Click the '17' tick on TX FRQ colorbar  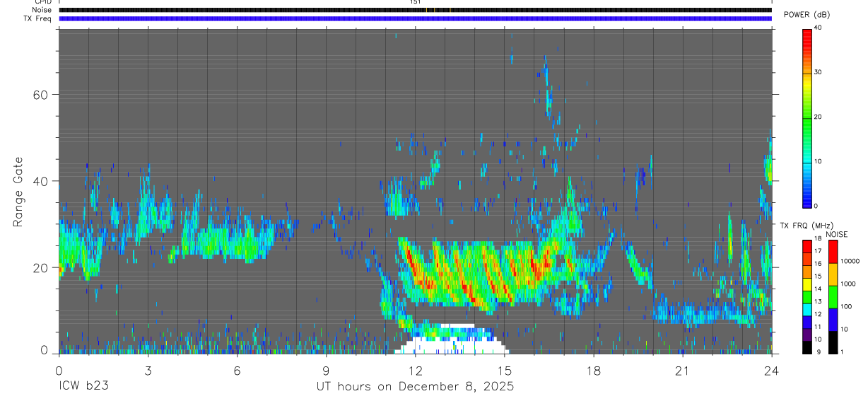click(x=818, y=251)
